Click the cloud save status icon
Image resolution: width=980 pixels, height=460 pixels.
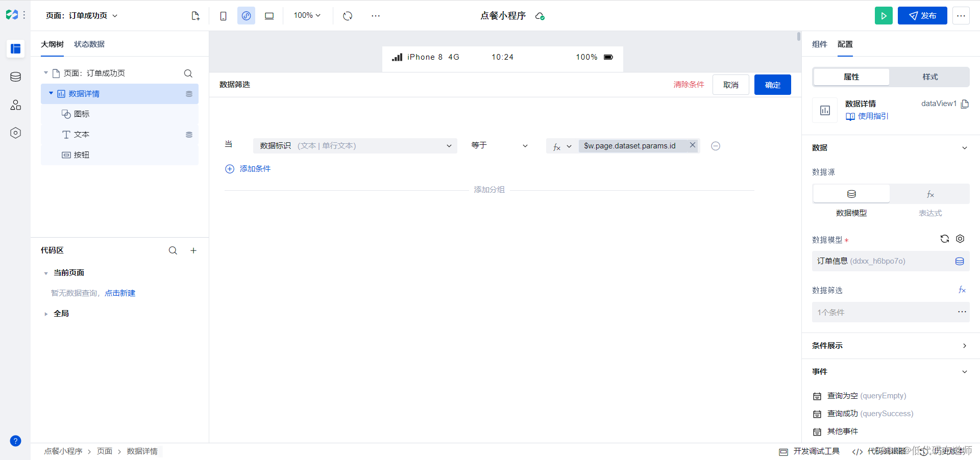(x=540, y=16)
